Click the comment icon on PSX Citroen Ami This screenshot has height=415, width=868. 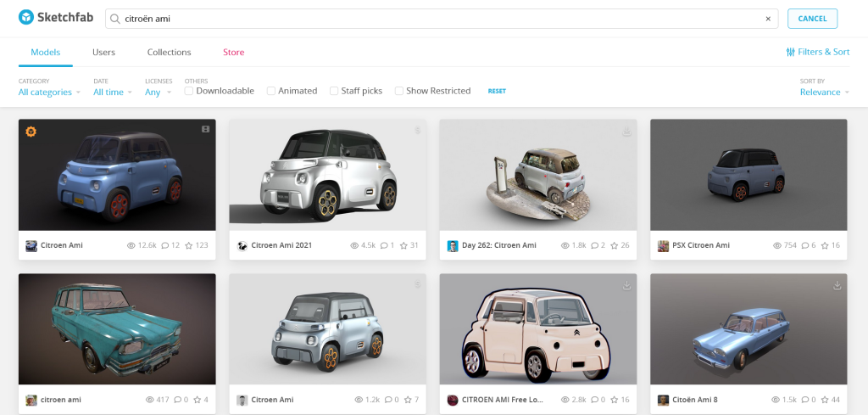pyautogui.click(x=805, y=245)
